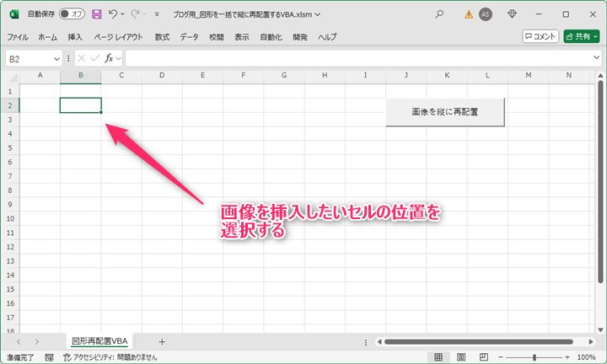Select Normal view icon in status bar
The height and width of the screenshot is (364, 607).
[x=438, y=357]
